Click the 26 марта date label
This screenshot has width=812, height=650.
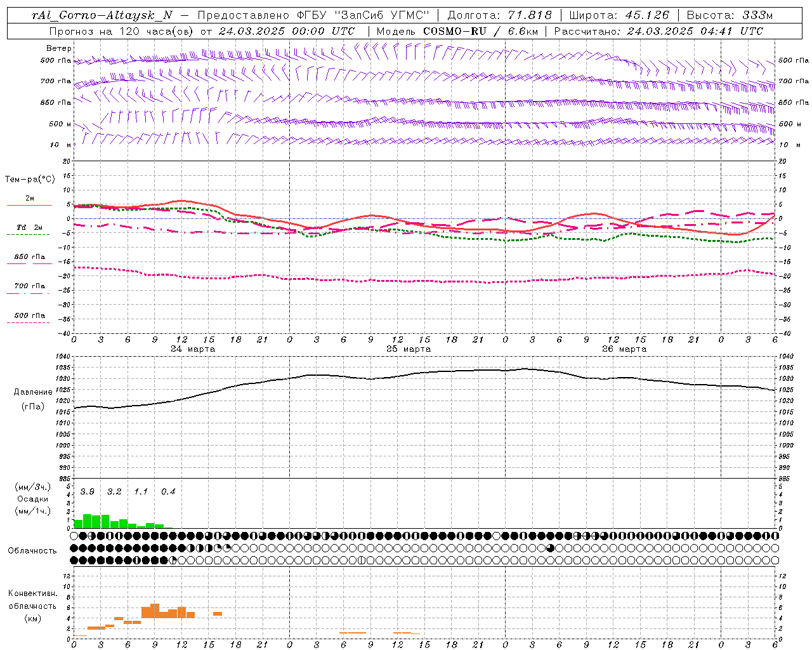(624, 349)
